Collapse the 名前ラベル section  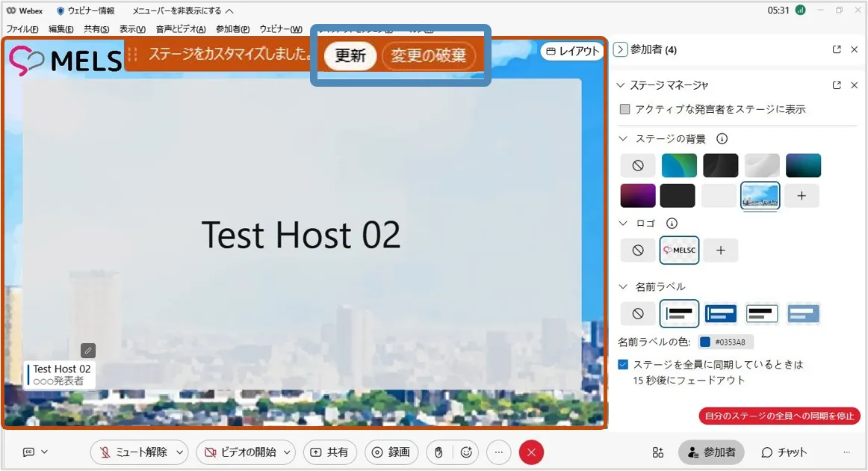click(624, 286)
